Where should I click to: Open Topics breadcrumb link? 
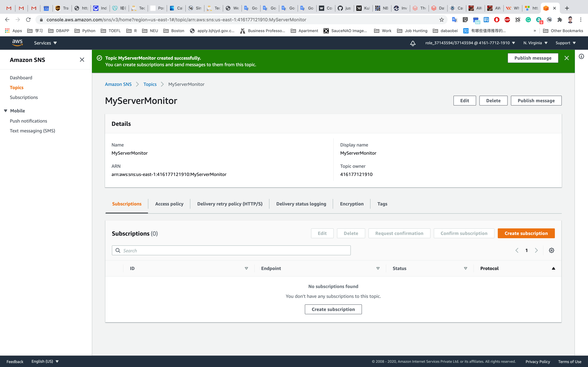[150, 84]
